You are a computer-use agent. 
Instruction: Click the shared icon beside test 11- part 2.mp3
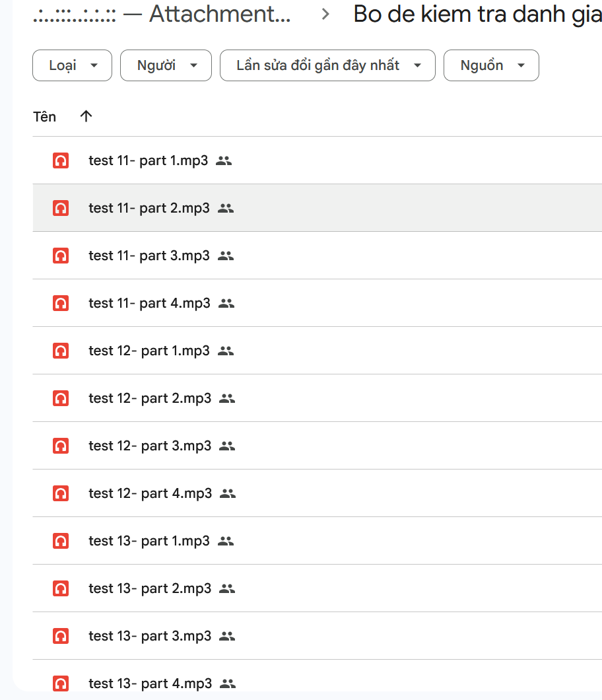[x=226, y=208]
